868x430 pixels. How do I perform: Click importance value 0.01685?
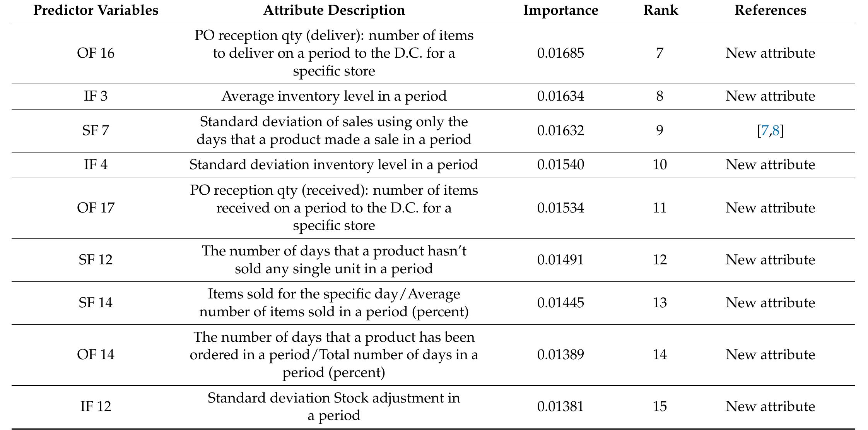[560, 53]
